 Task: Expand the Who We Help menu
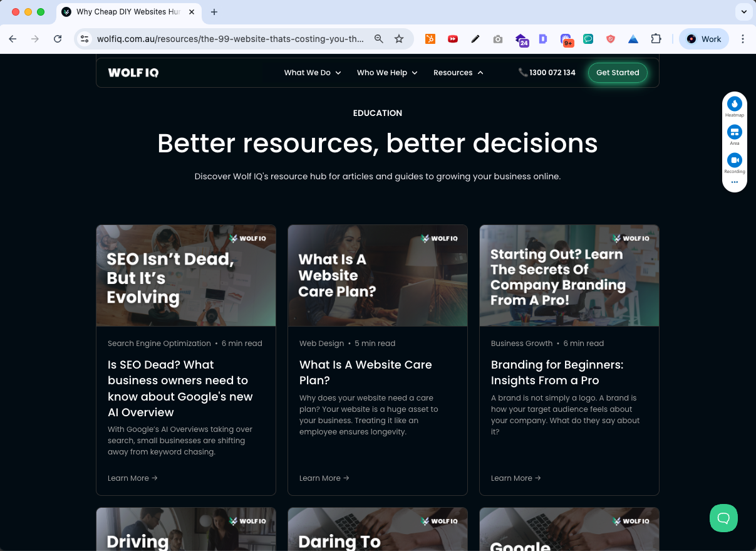(x=386, y=73)
